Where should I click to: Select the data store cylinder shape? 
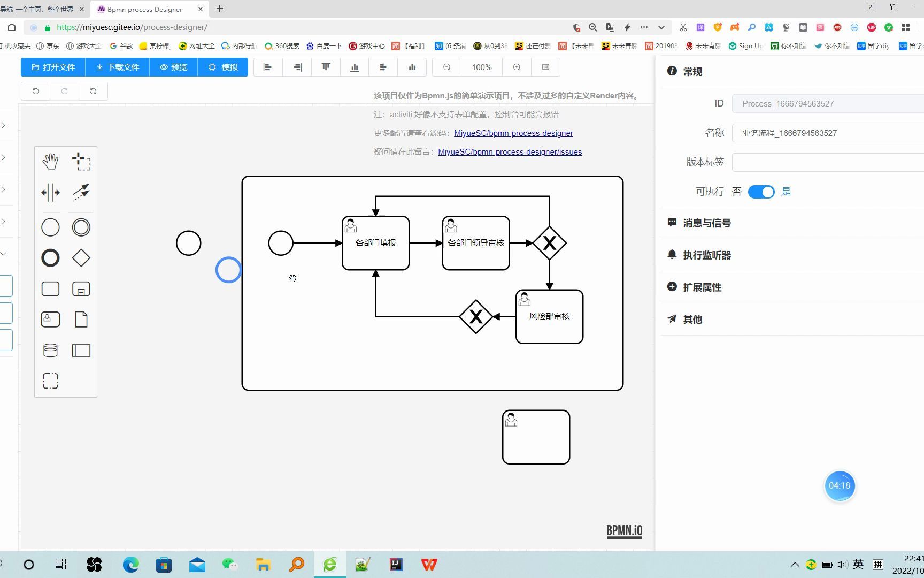coord(50,350)
